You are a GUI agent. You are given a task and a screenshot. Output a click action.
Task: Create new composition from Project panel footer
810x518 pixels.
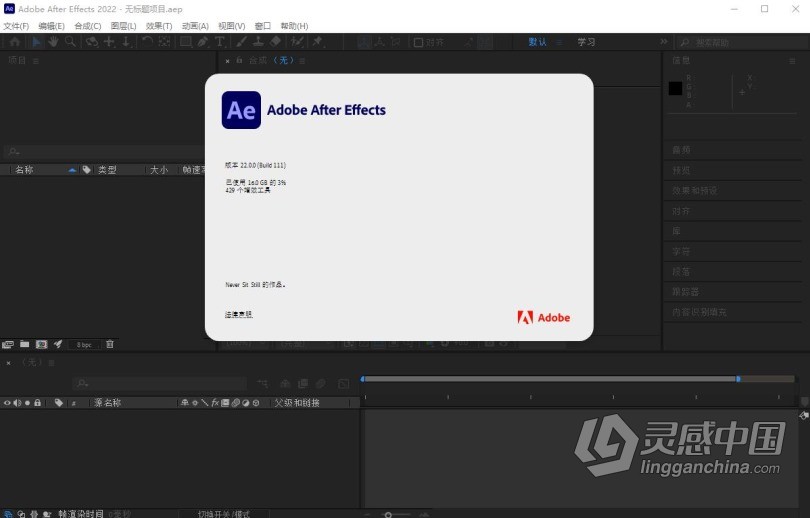[x=41, y=344]
